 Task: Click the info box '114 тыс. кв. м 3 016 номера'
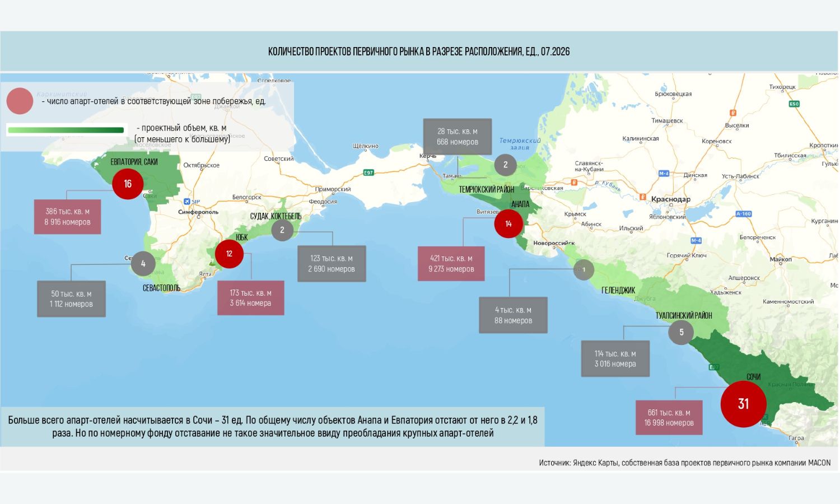[x=615, y=358]
